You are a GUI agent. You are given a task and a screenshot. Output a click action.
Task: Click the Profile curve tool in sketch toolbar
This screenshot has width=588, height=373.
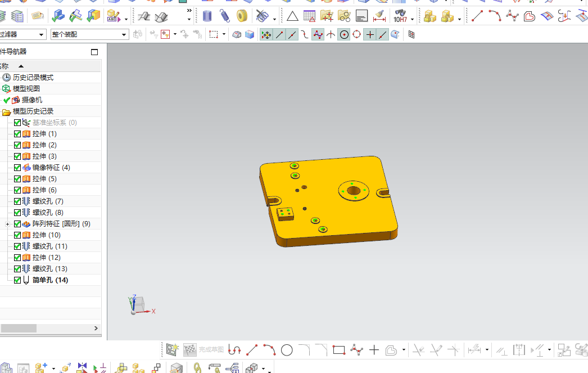[x=234, y=350]
